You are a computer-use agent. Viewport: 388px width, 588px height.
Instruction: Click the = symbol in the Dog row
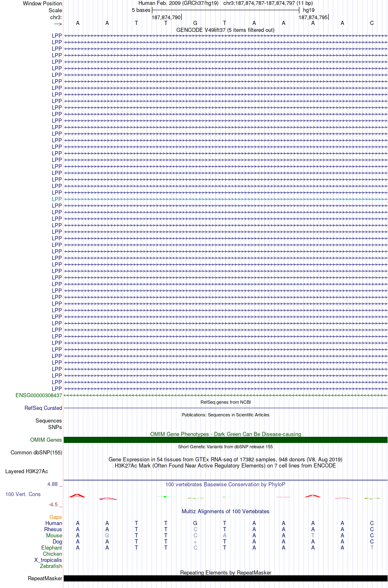click(x=195, y=541)
